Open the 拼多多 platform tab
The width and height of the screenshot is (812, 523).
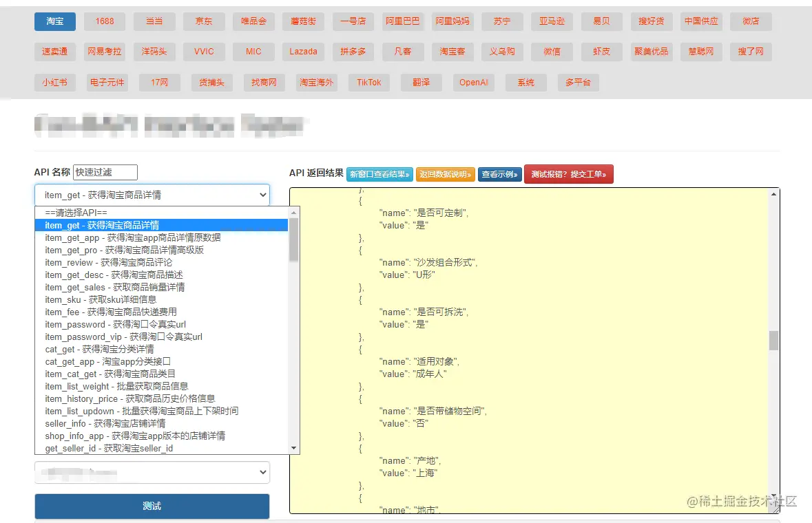(353, 52)
